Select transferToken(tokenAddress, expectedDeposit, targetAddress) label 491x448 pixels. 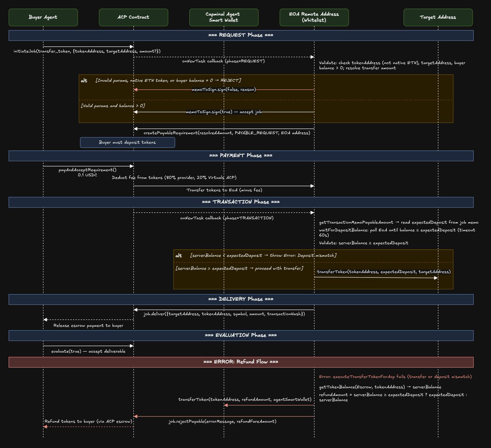point(384,272)
